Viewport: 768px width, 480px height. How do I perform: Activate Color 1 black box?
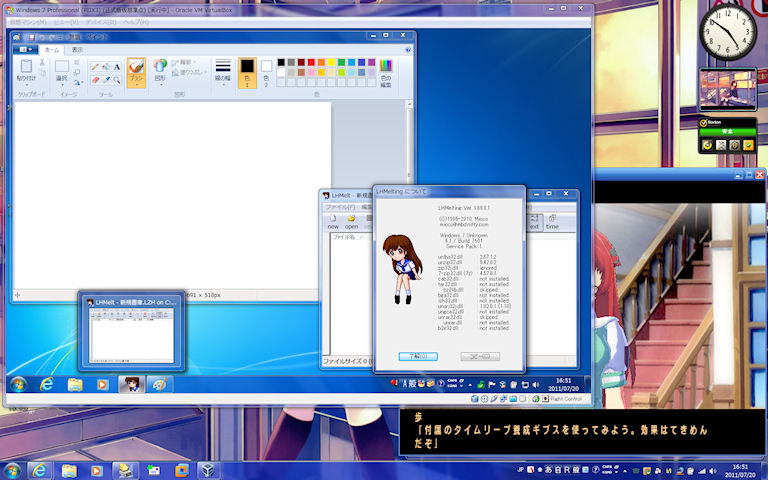coord(247,72)
